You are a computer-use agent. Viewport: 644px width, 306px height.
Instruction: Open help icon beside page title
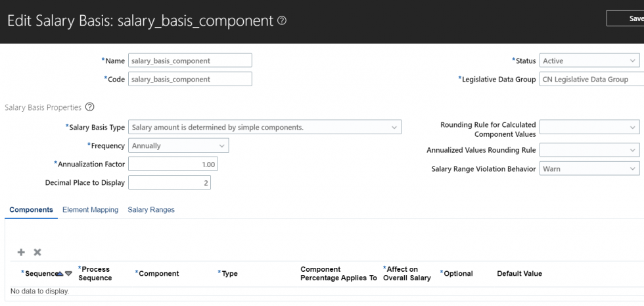282,20
